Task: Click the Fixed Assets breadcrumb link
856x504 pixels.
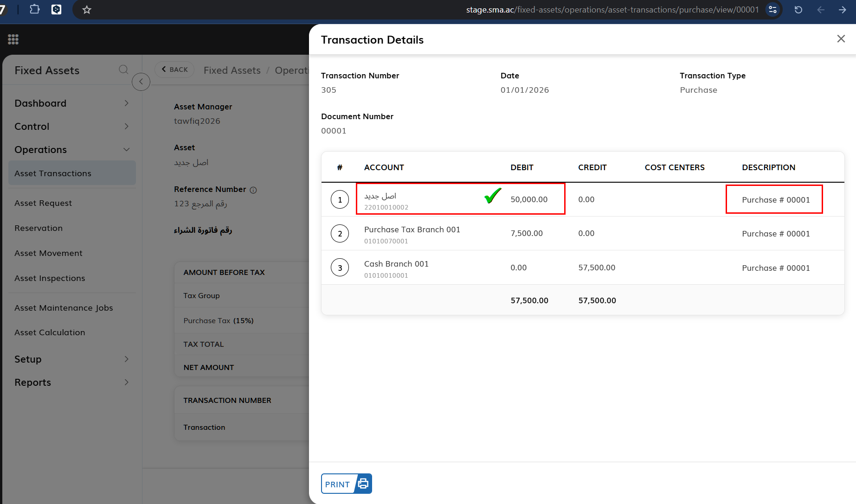Action: tap(232, 70)
